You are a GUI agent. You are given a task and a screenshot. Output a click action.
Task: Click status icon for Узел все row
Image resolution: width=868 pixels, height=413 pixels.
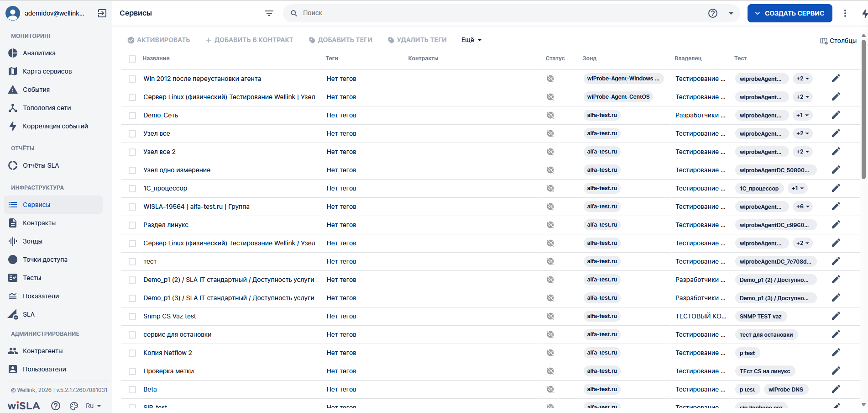click(x=550, y=133)
